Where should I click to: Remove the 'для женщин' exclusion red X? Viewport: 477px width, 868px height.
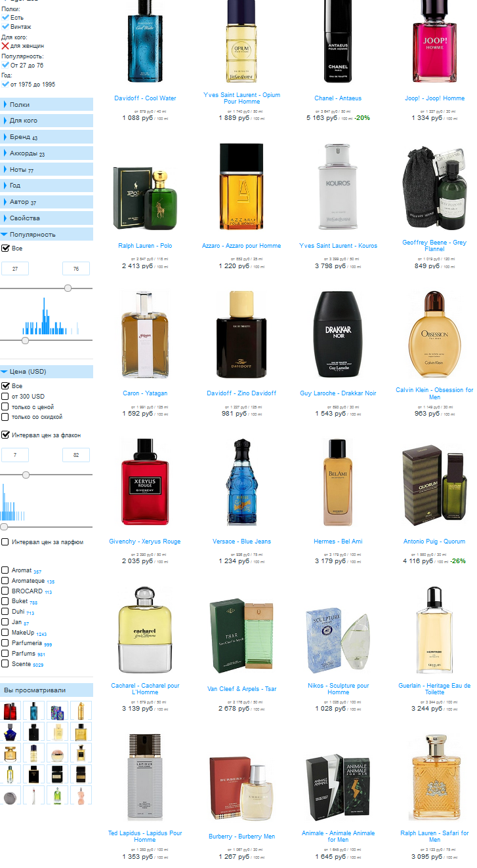pyautogui.click(x=5, y=46)
